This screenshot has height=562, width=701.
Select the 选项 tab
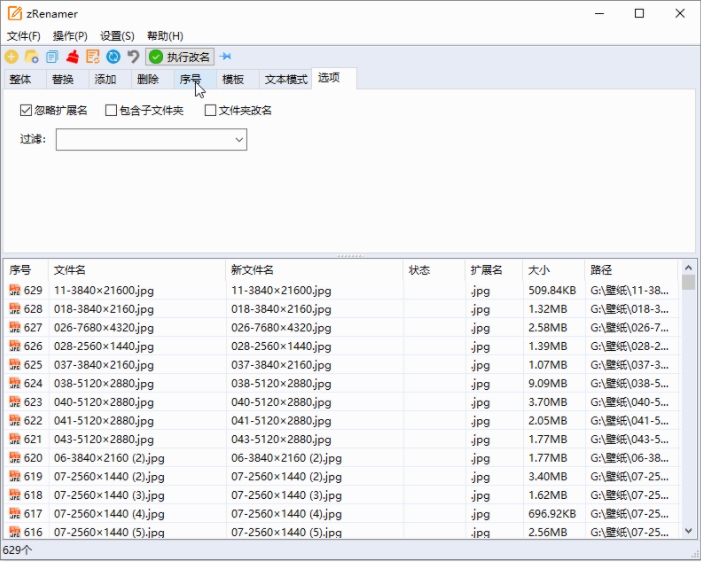pyautogui.click(x=334, y=78)
